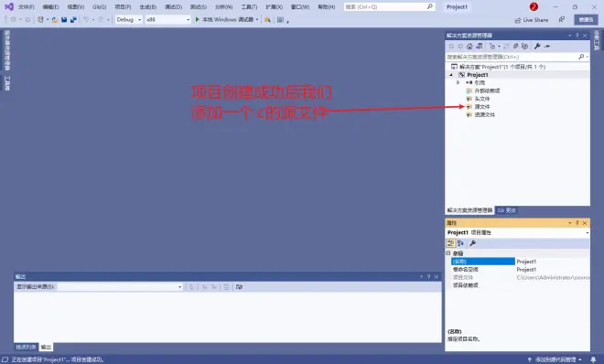
Task: Click Collapse All icon in Solution Explorer
Action: point(515,46)
